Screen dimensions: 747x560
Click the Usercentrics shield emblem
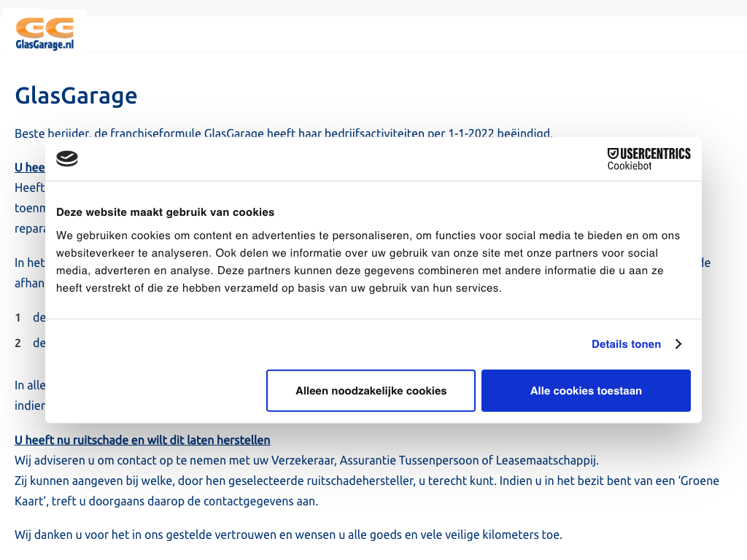tap(613, 153)
